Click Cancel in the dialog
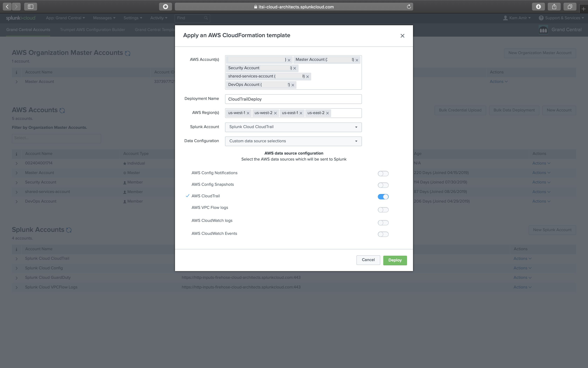The width and height of the screenshot is (588, 368). 368,260
